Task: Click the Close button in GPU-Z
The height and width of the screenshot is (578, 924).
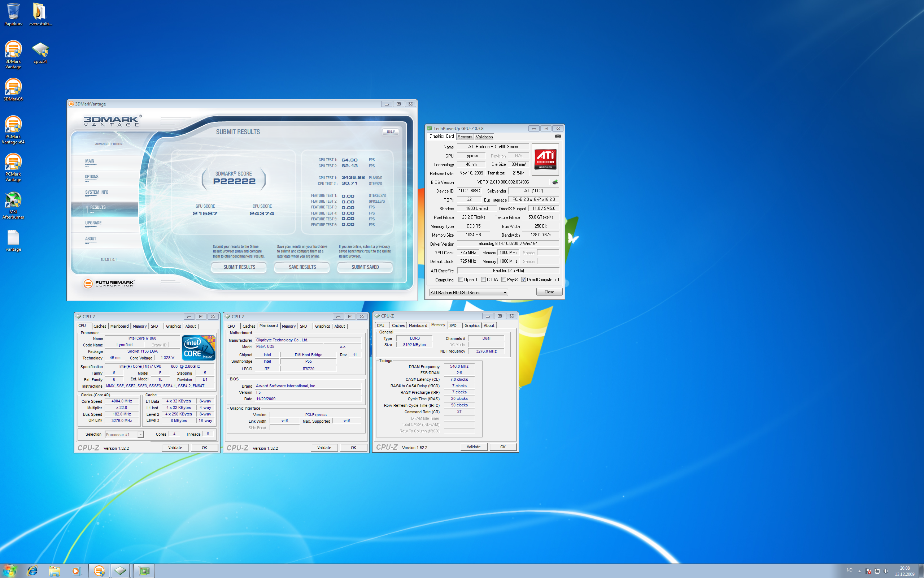Action: (x=549, y=292)
